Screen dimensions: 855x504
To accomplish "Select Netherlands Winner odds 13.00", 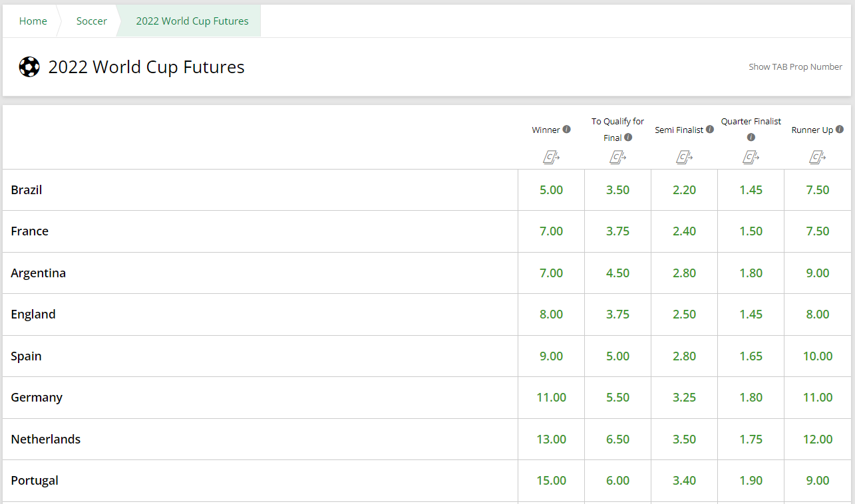I will pos(552,440).
